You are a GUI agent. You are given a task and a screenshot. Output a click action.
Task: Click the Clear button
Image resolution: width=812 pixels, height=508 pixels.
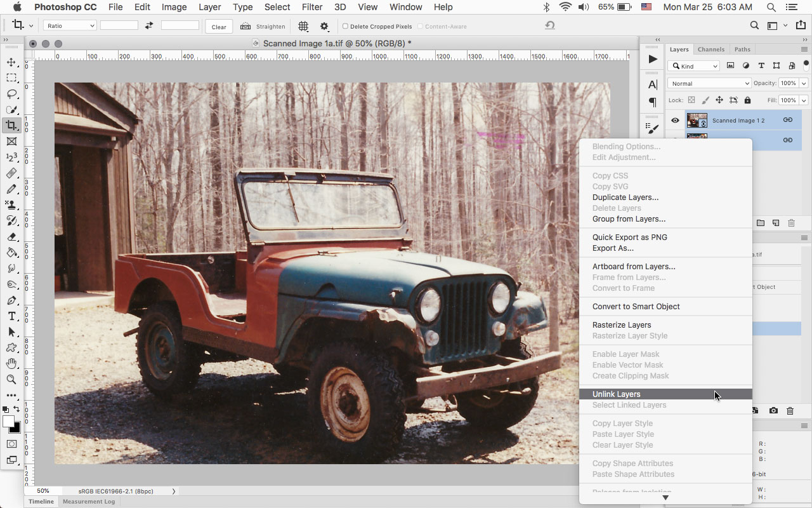(x=219, y=27)
